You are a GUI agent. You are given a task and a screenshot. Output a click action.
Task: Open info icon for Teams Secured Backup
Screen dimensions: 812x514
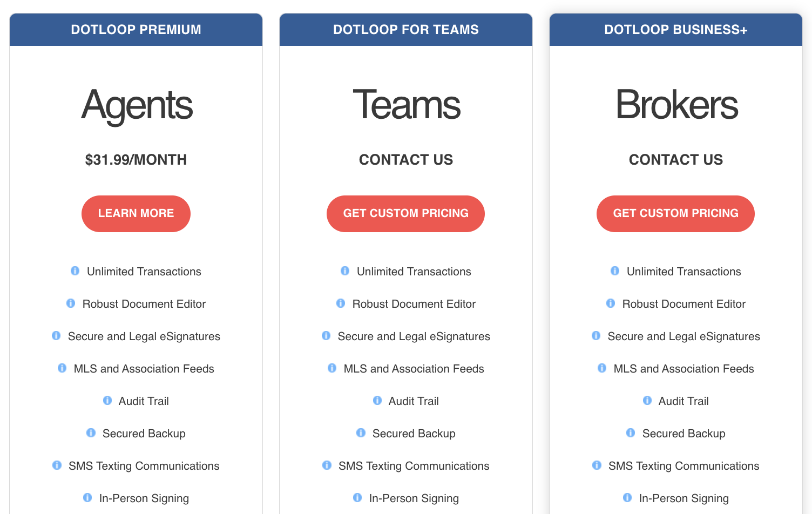(361, 432)
